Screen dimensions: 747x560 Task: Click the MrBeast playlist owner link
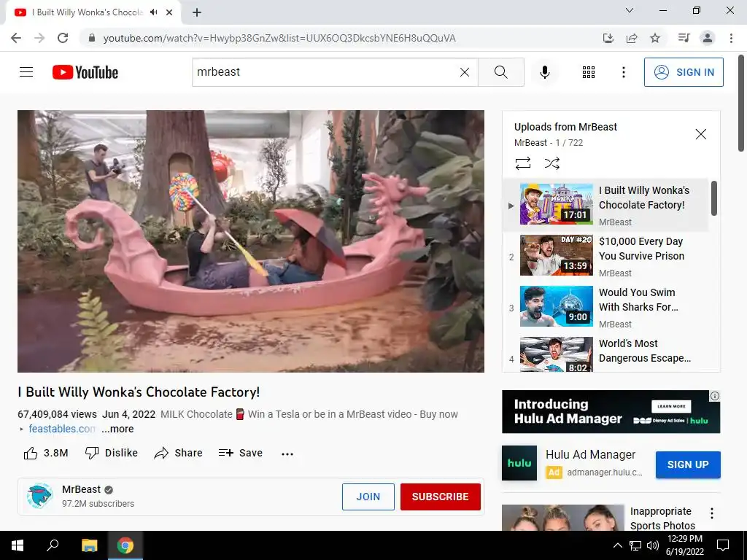coord(530,142)
